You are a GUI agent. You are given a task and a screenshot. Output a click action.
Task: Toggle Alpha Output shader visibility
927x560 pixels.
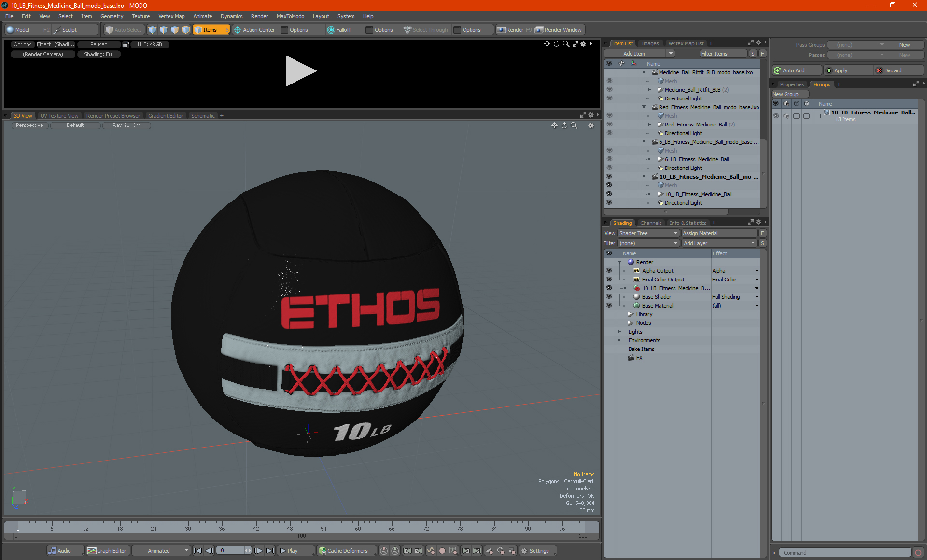tap(609, 271)
